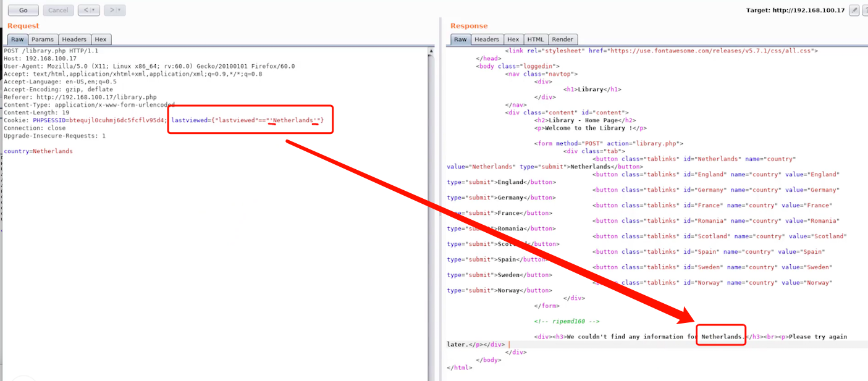Viewport: 868px width, 381px height.
Task: Click the disabled Cancel button
Action: [x=58, y=10]
